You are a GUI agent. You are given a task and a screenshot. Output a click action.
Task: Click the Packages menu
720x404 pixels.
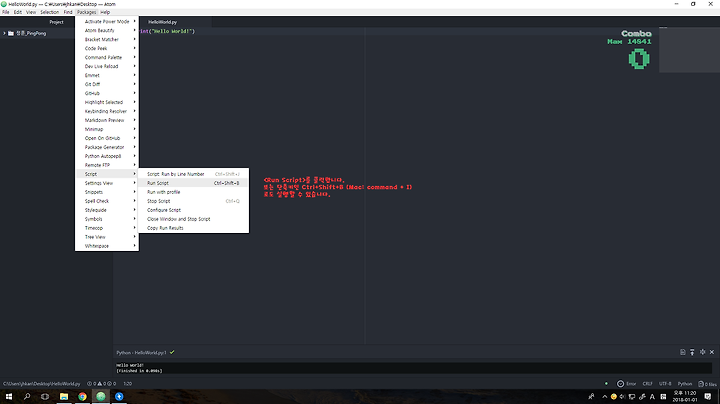(x=86, y=12)
